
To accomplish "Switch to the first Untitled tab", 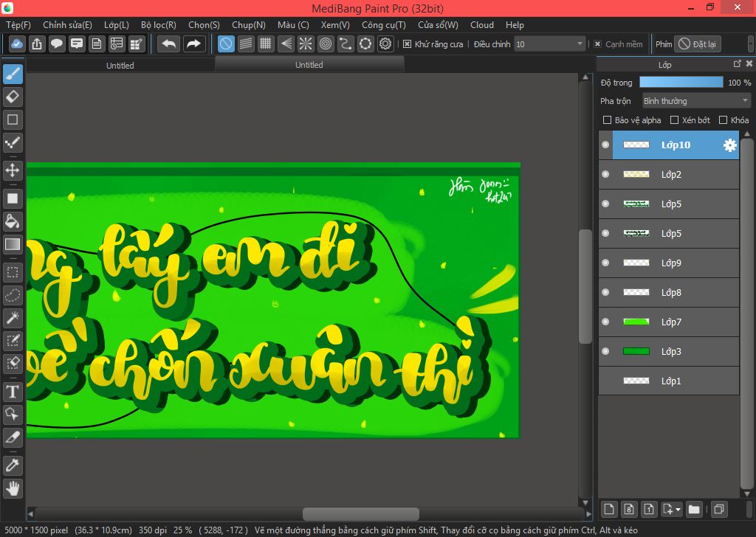I will [120, 65].
